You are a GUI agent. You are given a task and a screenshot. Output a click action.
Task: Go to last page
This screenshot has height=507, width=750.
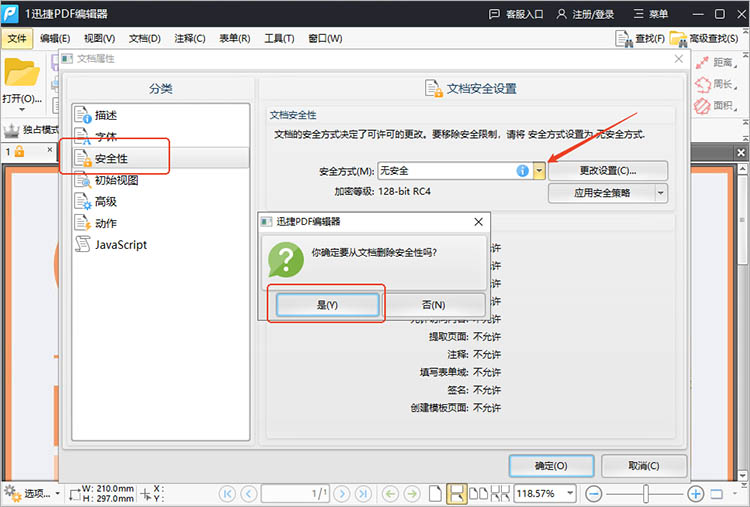pos(363,493)
